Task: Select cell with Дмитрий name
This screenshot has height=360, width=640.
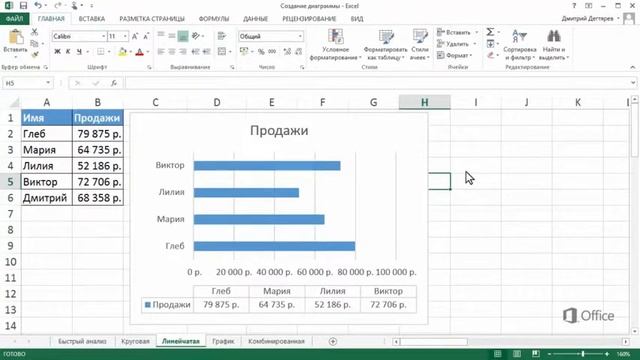Action: tap(47, 198)
